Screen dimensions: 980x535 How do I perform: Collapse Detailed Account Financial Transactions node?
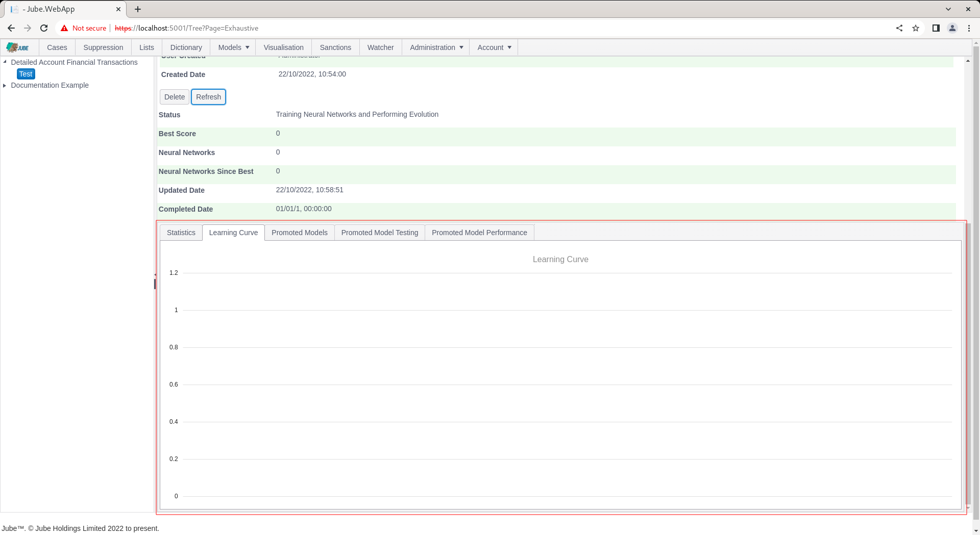[x=5, y=62]
